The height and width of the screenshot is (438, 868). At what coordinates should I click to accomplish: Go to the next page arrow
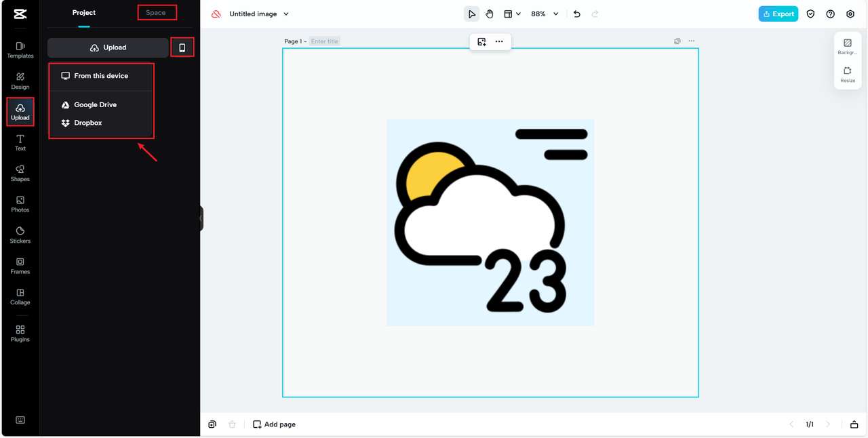(x=828, y=424)
